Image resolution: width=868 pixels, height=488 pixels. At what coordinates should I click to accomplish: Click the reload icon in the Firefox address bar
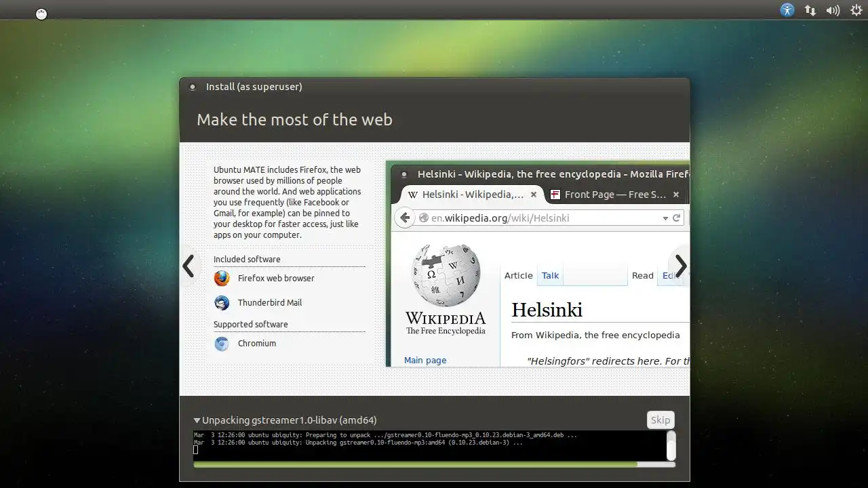(x=676, y=218)
